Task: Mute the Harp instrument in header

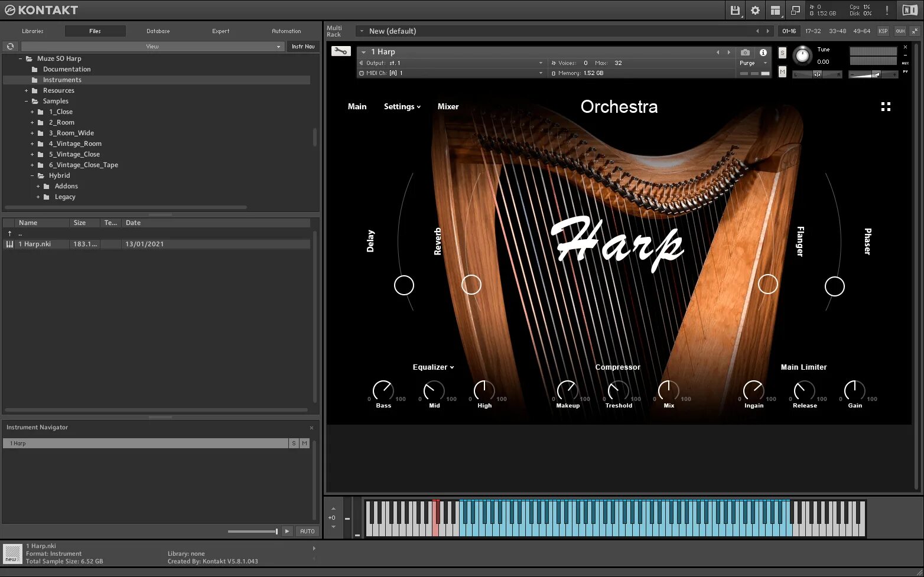Action: click(782, 71)
